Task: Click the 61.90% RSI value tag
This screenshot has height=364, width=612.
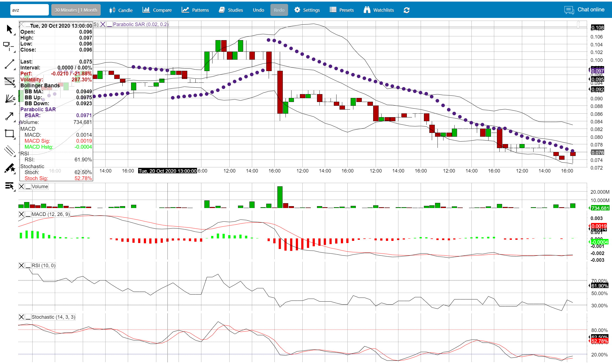Action: pos(600,286)
